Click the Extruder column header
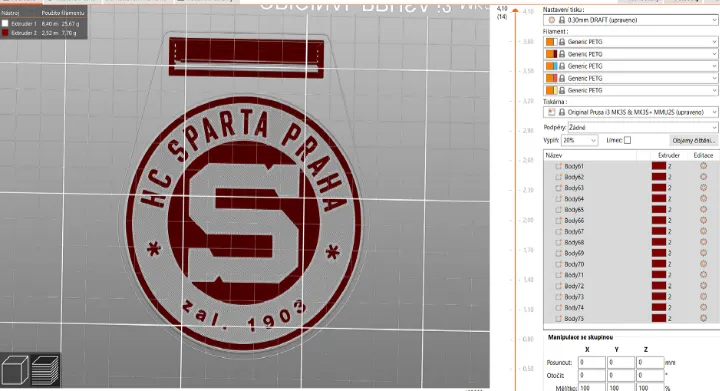 [x=668, y=156]
